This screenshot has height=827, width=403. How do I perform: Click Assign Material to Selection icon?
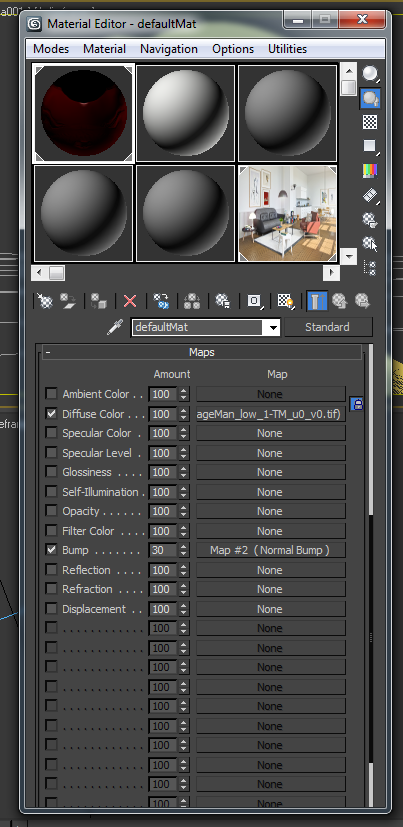(99, 301)
